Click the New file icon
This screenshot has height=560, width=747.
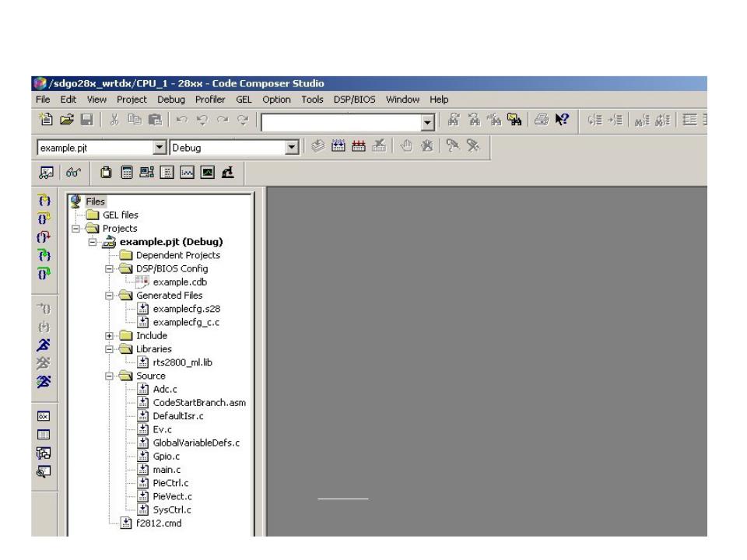click(46, 119)
